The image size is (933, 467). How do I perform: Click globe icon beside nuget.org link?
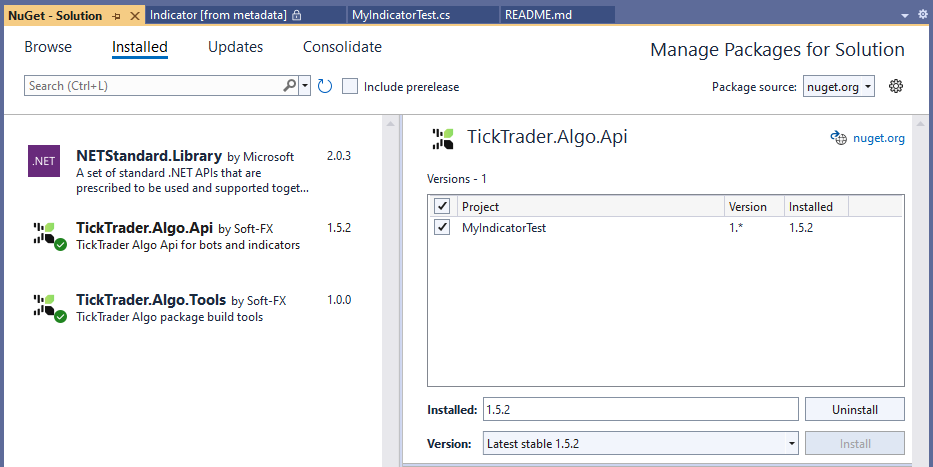click(x=838, y=139)
